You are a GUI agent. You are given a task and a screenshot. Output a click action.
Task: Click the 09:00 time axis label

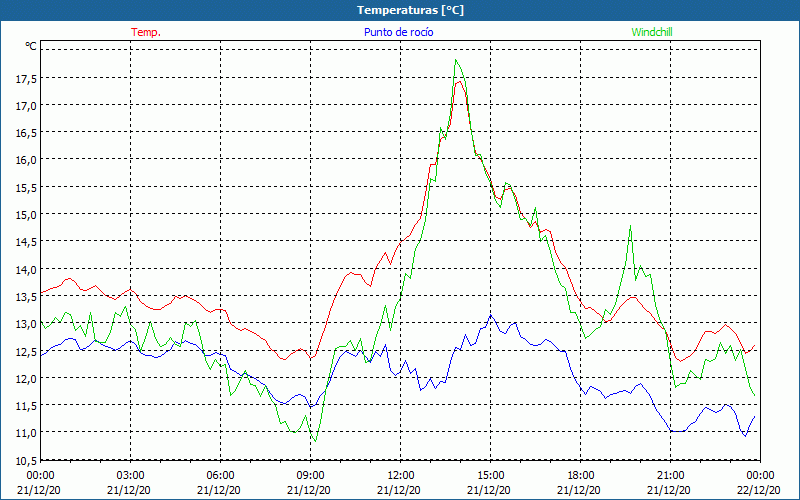point(310,476)
